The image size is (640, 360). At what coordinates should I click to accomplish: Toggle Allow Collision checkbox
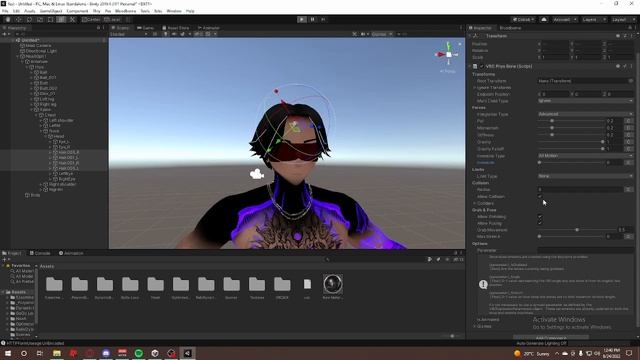point(540,196)
